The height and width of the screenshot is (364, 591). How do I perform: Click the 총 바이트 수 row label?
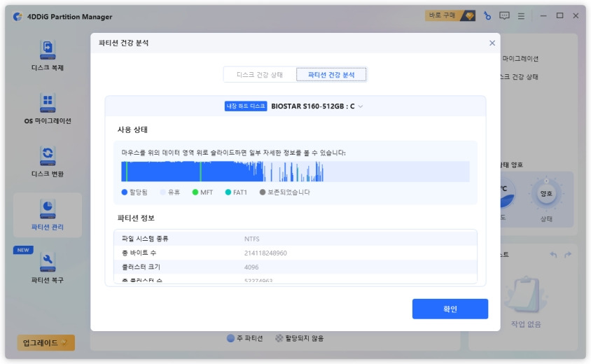tap(139, 253)
